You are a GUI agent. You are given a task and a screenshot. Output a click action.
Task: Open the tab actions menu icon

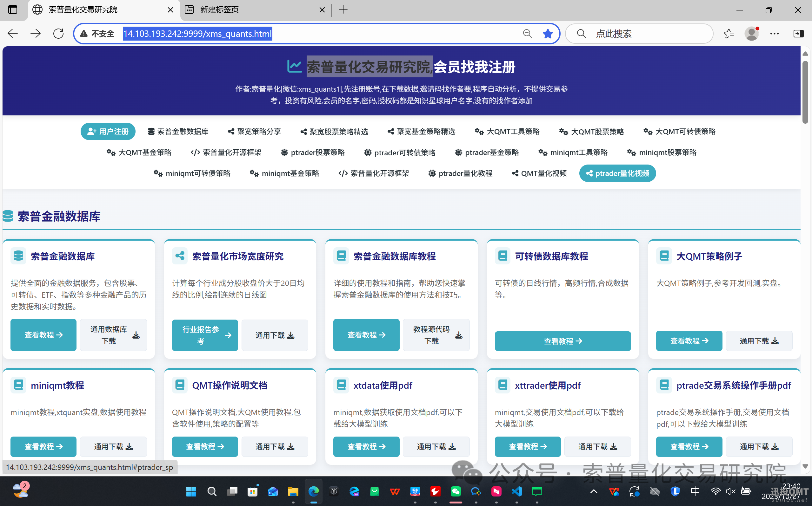(x=12, y=10)
